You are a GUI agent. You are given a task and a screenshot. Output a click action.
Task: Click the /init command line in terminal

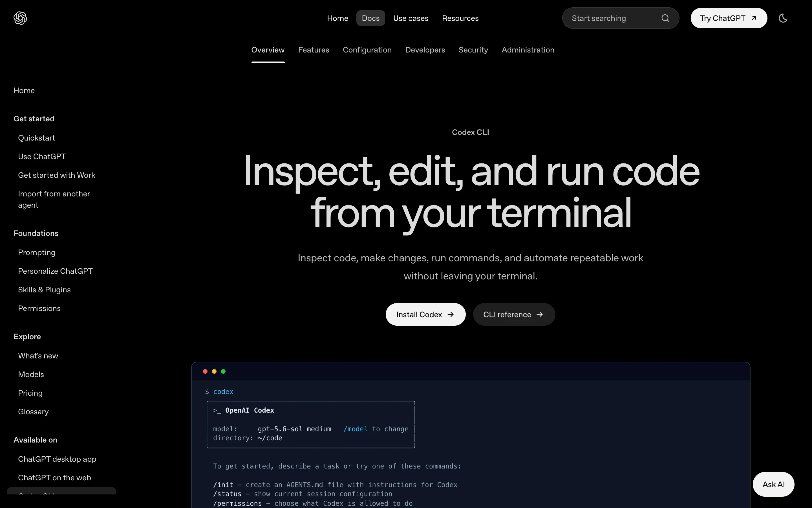pos(335,485)
